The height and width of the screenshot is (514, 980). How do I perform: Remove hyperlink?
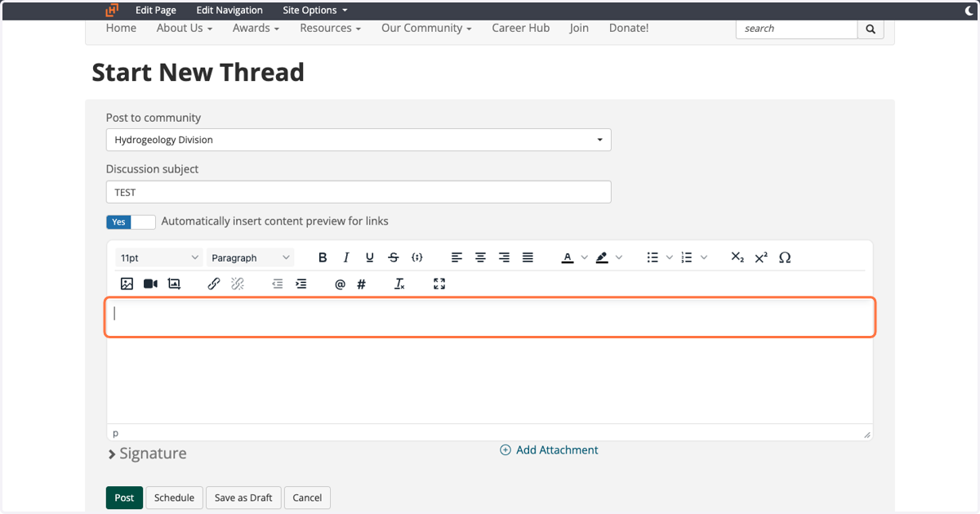click(238, 284)
